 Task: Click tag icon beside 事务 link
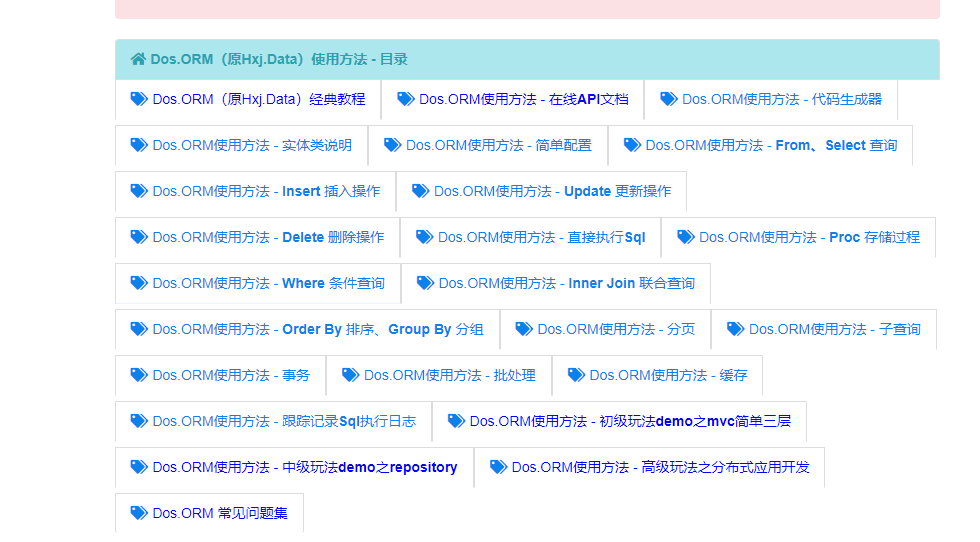pyautogui.click(x=139, y=374)
